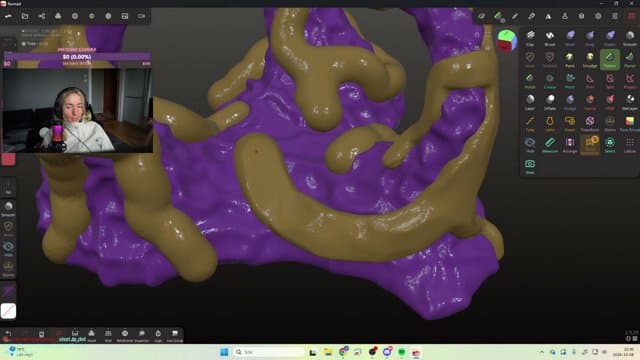Image resolution: width=640 pixels, height=360 pixels.
Task: Open File Explorer from taskbar
Action: pyautogui.click(x=328, y=352)
